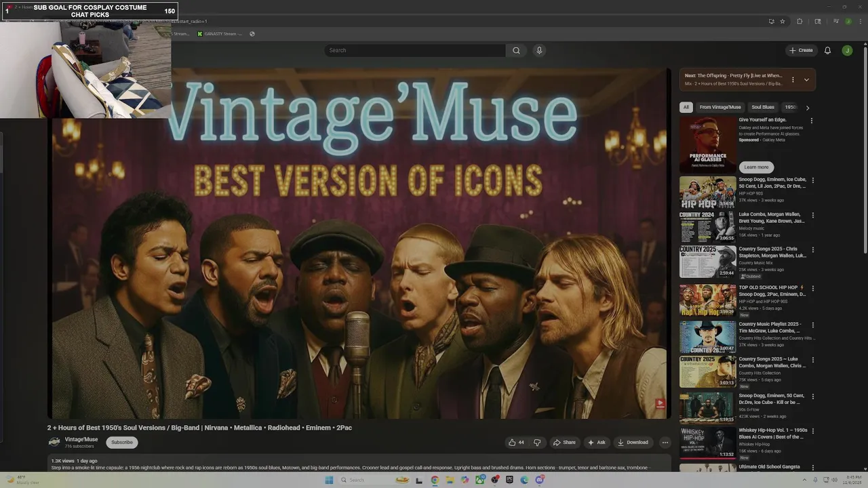Activate voice search microphone icon
This screenshot has width=868, height=488.
pyautogui.click(x=539, y=50)
